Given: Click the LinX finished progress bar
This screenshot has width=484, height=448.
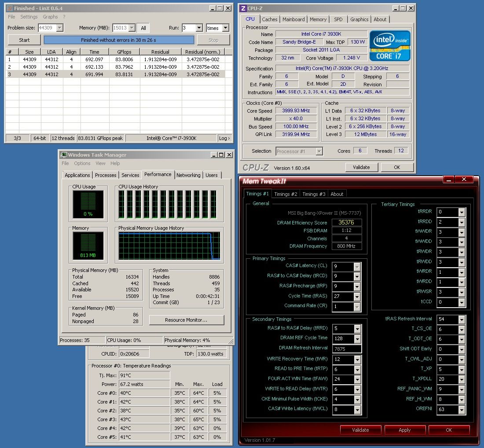Looking at the screenshot, I should [x=119, y=40].
